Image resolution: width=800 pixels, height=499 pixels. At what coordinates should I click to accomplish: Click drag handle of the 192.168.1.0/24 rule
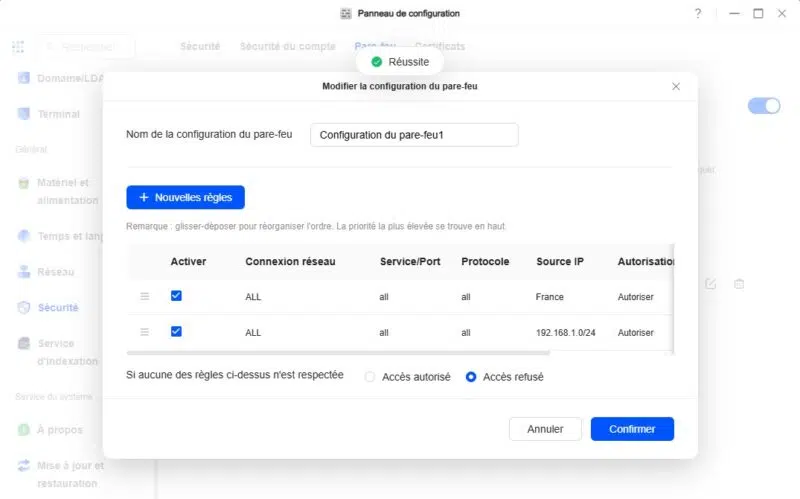point(144,332)
